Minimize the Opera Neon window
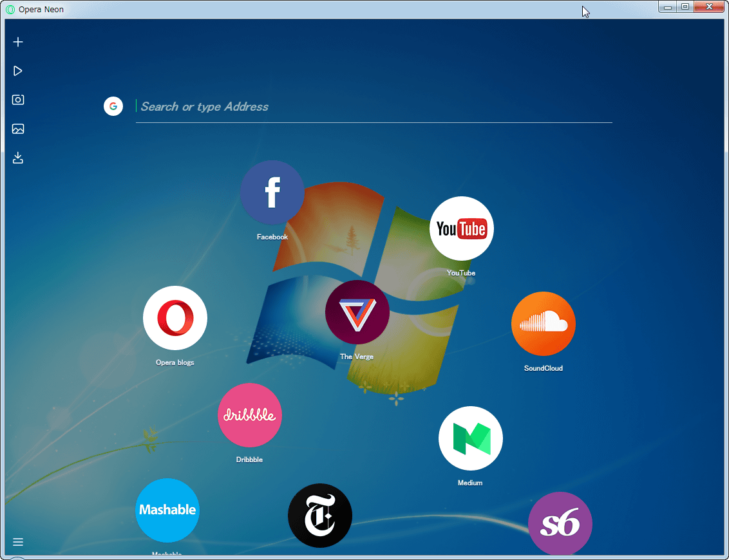729x560 pixels. click(x=668, y=7)
